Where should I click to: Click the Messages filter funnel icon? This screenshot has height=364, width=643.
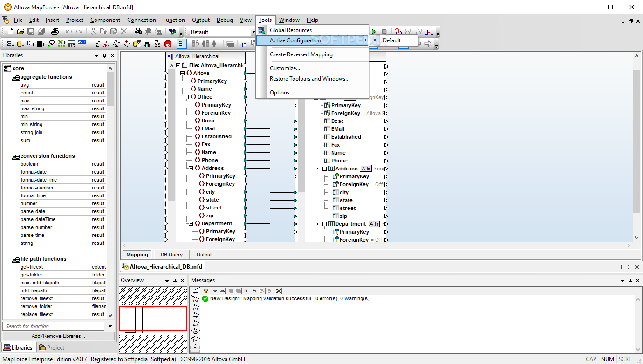[x=206, y=291]
